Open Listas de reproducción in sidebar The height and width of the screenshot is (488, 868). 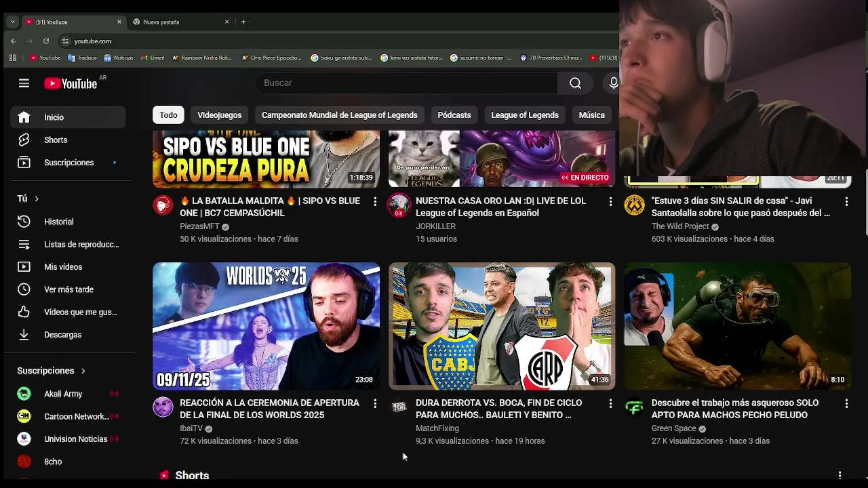[68, 244]
